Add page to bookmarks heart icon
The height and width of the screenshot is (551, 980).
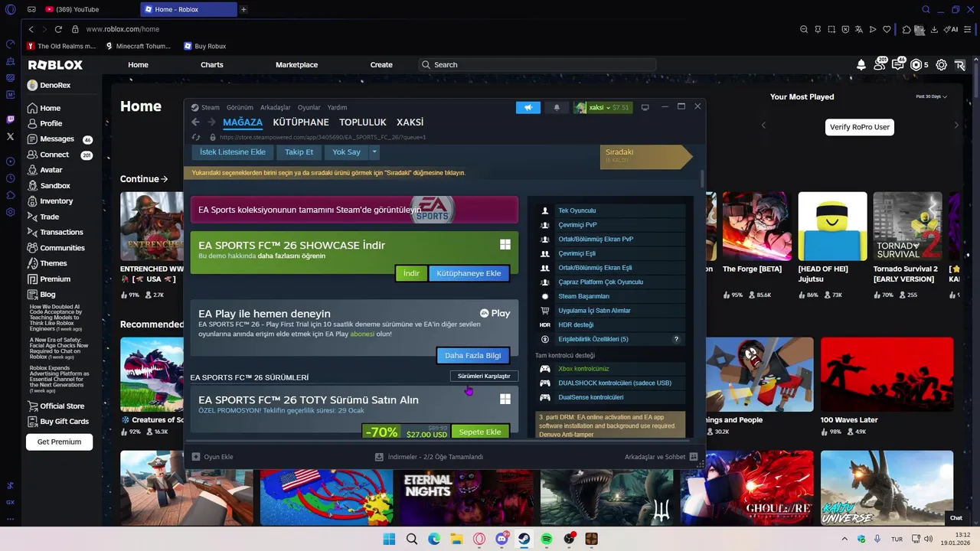click(887, 29)
